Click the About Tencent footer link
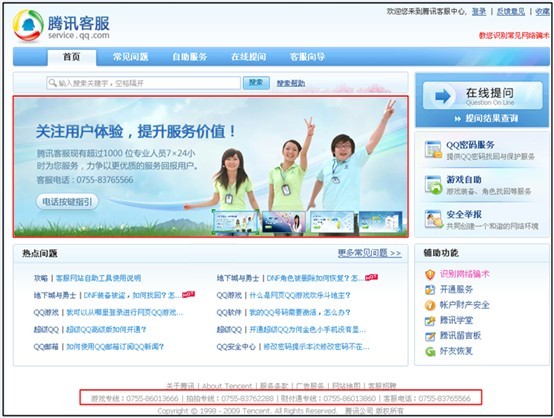 (x=227, y=386)
